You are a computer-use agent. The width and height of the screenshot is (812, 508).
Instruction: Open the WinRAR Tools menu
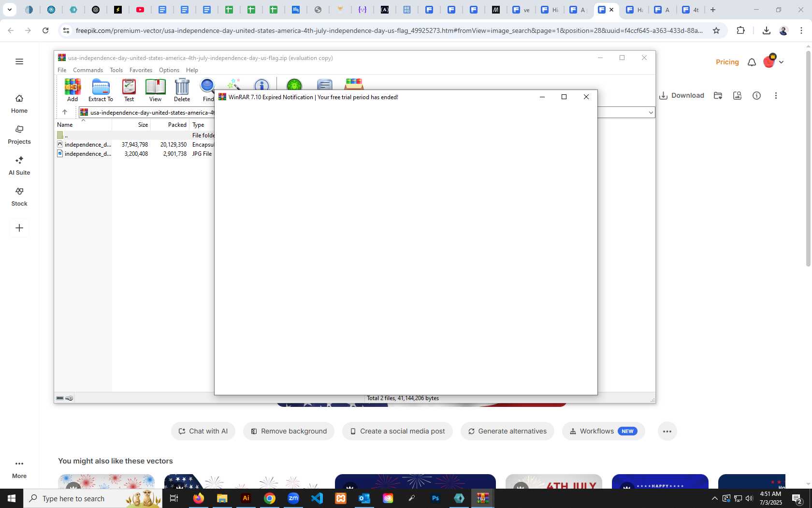pos(116,70)
